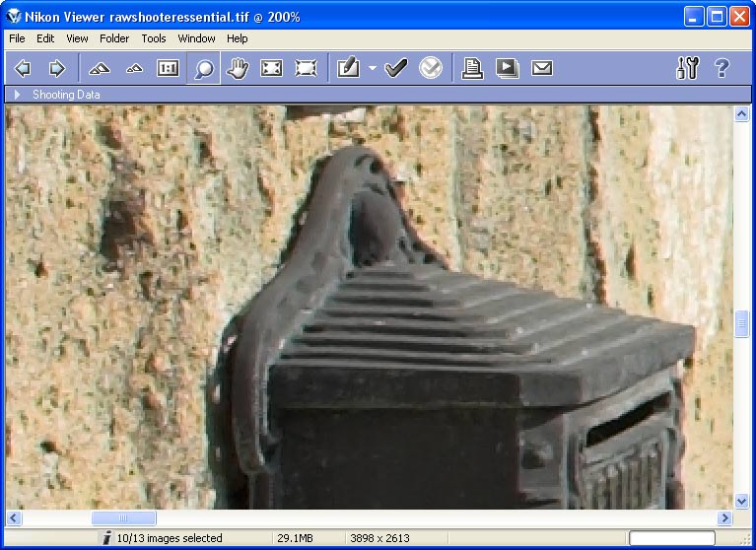The width and height of the screenshot is (756, 550).
Task: Start the slideshow icon
Action: point(508,68)
